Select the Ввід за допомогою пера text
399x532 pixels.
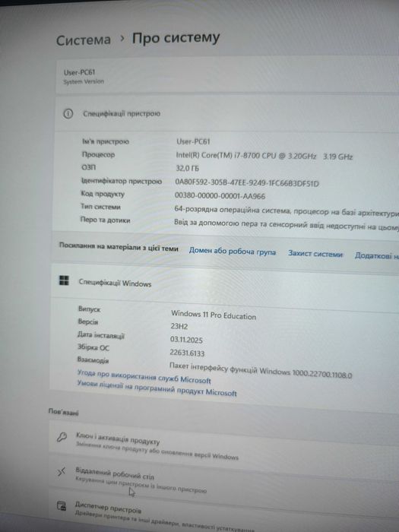tap(287, 224)
